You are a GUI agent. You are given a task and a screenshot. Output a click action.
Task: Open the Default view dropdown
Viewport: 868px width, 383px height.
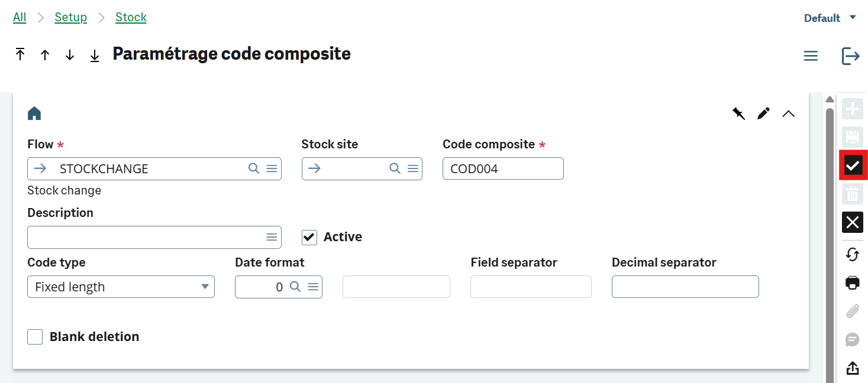830,17
